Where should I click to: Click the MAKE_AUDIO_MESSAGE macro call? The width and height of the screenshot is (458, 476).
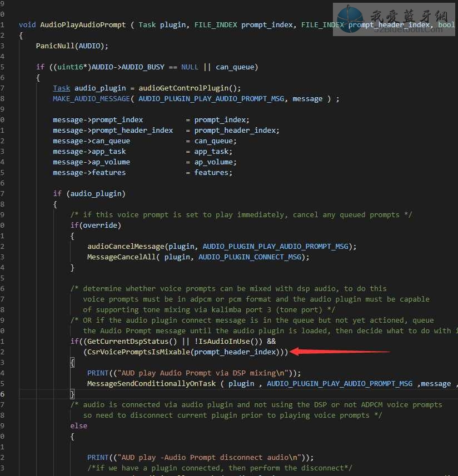(93, 99)
